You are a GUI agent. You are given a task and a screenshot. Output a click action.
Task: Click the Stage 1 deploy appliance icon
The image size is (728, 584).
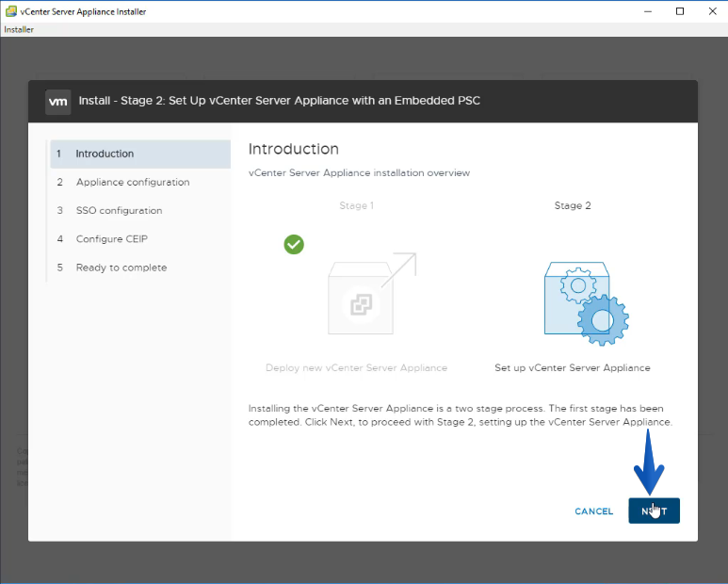(372, 293)
